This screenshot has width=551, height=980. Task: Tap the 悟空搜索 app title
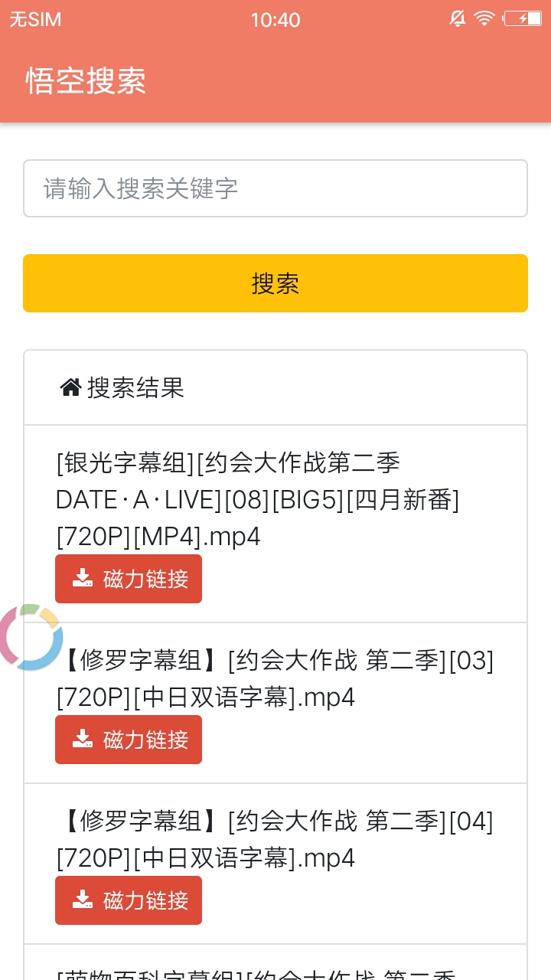[x=86, y=80]
